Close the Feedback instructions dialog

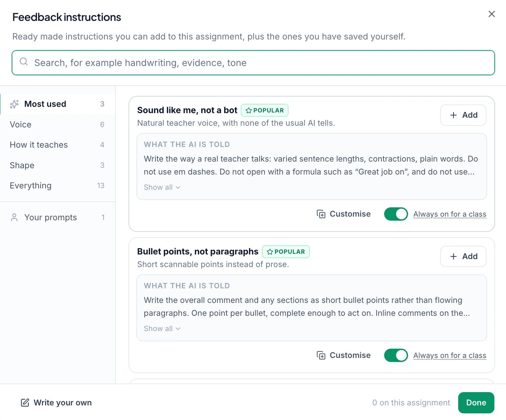click(491, 14)
